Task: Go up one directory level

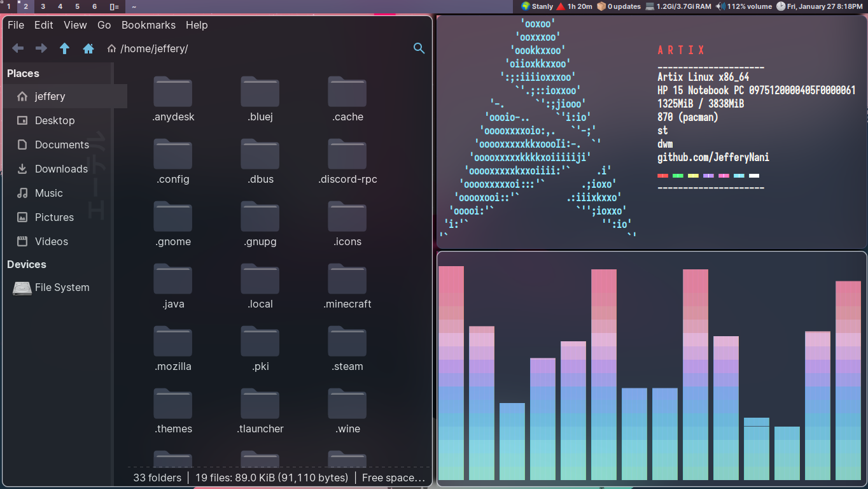Action: click(x=64, y=48)
